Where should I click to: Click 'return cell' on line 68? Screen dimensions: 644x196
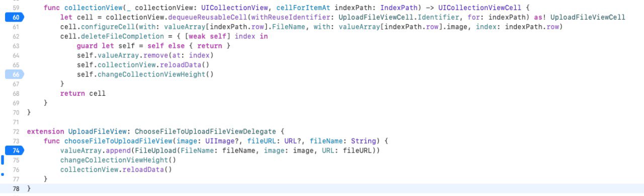(83, 94)
